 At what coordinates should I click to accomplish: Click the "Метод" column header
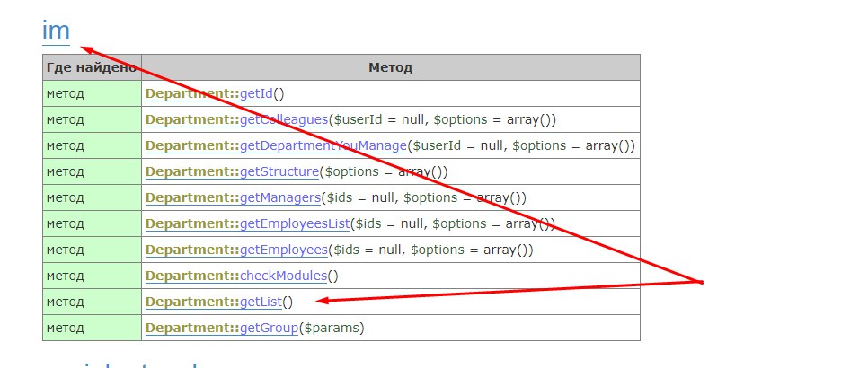click(x=390, y=67)
